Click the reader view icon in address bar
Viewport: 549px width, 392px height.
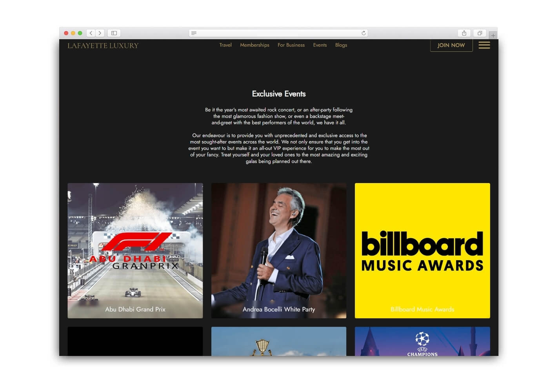[x=194, y=33]
